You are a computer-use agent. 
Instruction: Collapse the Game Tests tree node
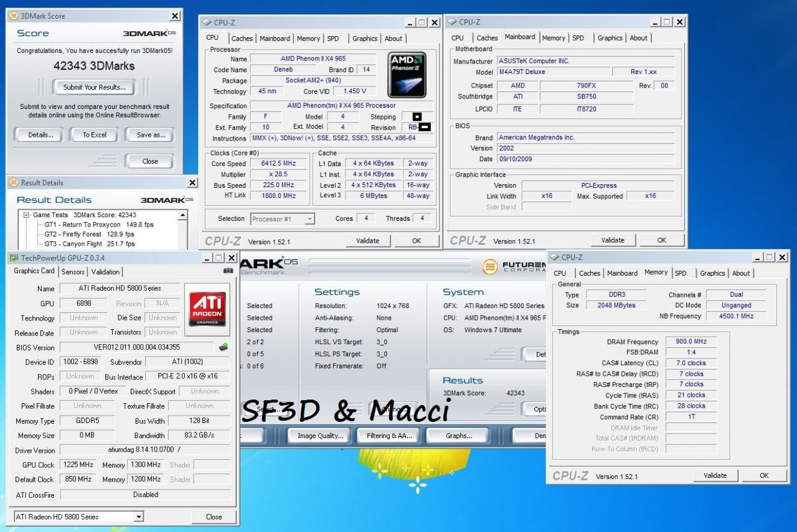[26, 215]
